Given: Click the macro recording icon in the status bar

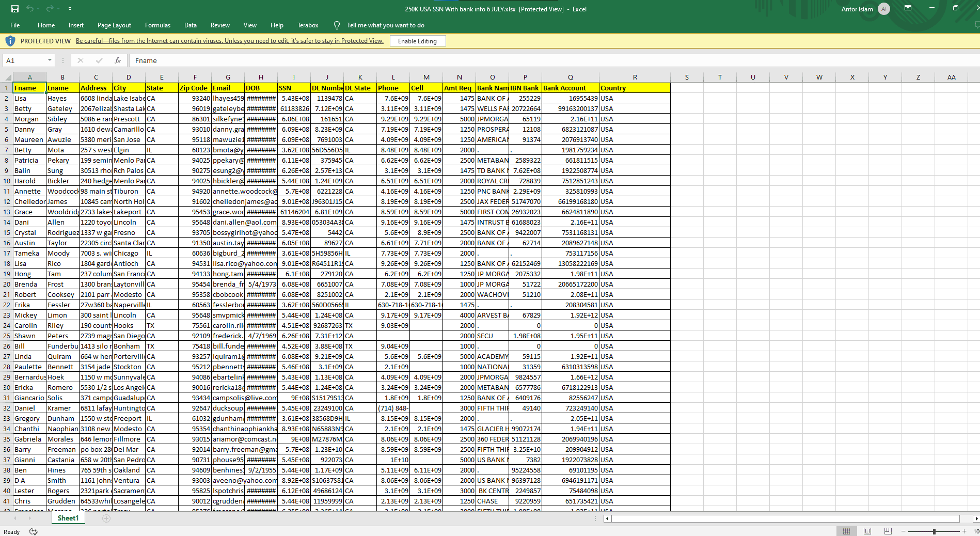Looking at the screenshot, I should [34, 531].
